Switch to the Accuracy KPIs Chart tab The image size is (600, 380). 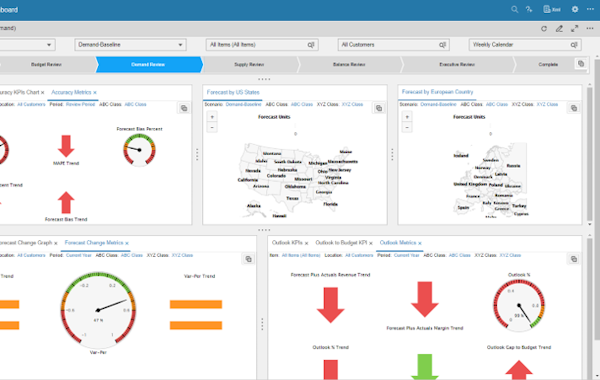[19, 92]
